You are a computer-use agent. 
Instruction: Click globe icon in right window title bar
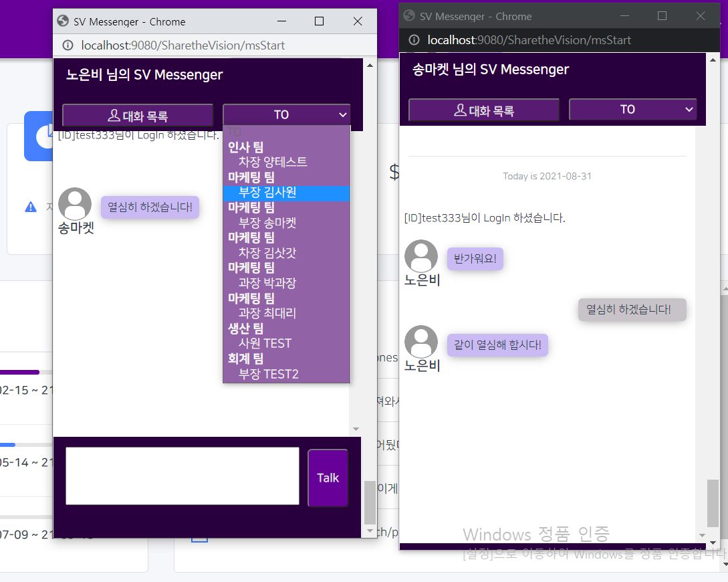coord(409,16)
